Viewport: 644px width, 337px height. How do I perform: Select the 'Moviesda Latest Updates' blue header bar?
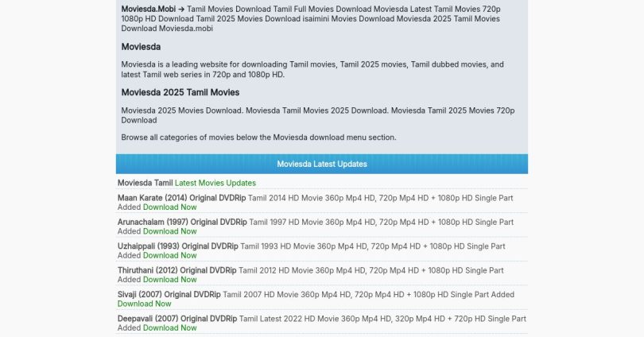click(321, 165)
